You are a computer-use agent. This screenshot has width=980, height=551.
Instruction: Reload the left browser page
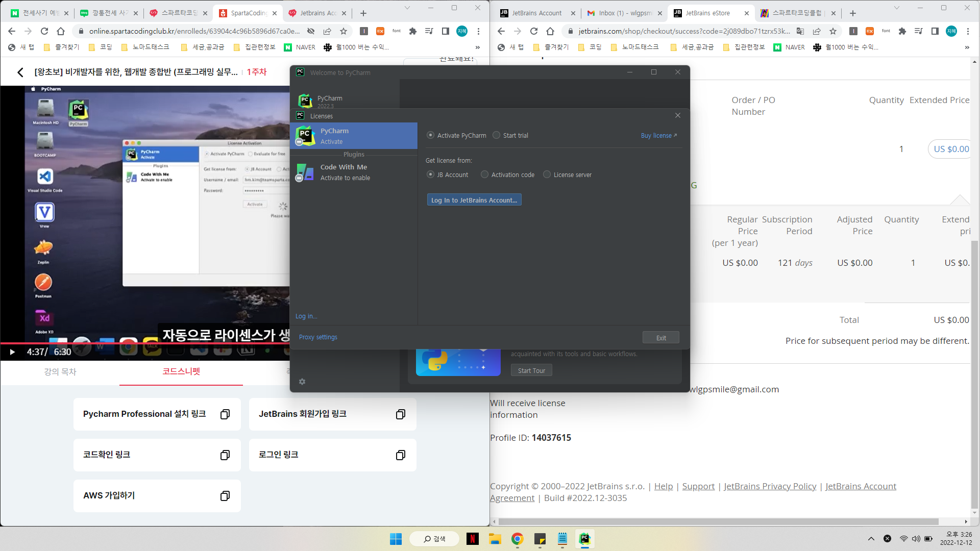click(44, 31)
